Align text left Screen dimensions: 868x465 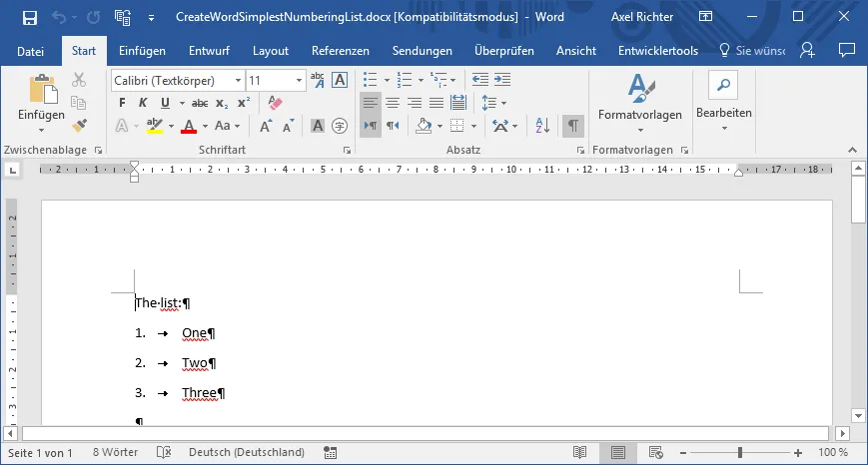pyautogui.click(x=370, y=103)
